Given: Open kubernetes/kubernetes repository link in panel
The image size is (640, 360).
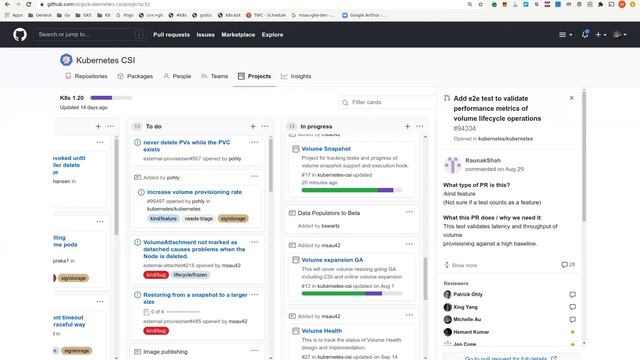Looking at the screenshot, I should pos(505,139).
